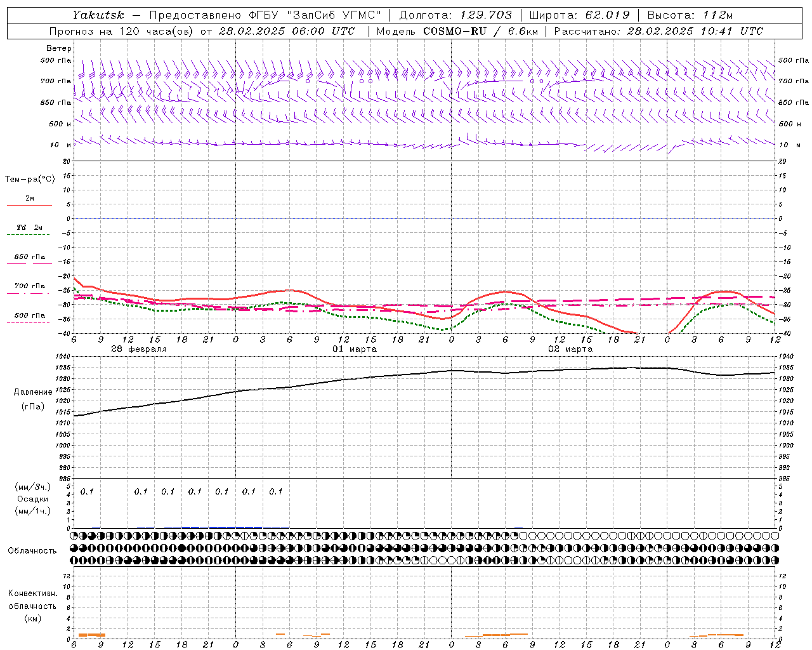Click the 10 м wind level label on left
This screenshot has width=812, height=650.
click(61, 145)
